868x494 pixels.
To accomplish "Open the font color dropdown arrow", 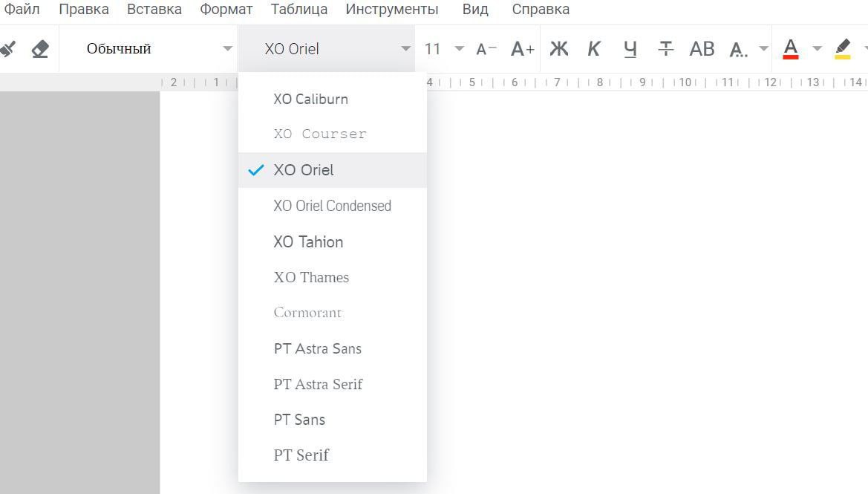I will click(817, 49).
